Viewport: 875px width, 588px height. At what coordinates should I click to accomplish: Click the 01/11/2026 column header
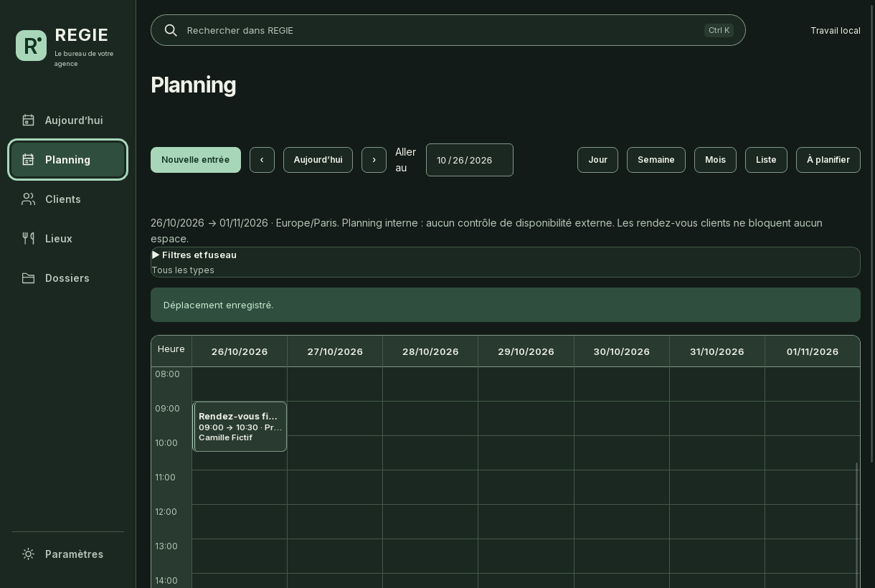point(813,351)
